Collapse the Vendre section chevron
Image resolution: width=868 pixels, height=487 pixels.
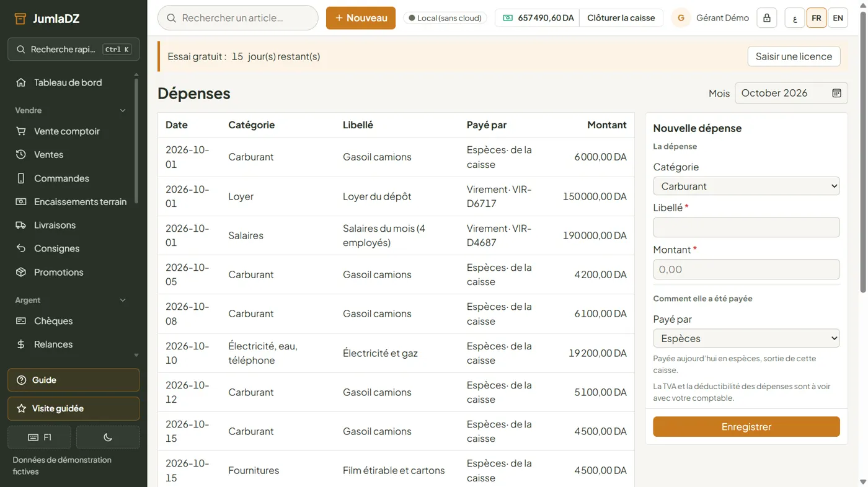[x=123, y=110]
